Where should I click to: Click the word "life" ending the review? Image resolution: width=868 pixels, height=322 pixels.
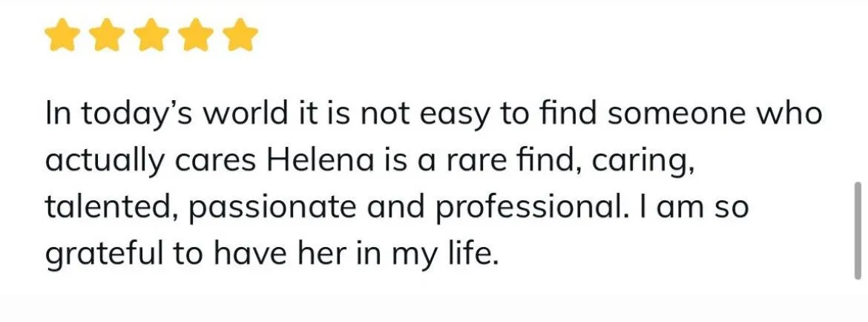tap(474, 254)
